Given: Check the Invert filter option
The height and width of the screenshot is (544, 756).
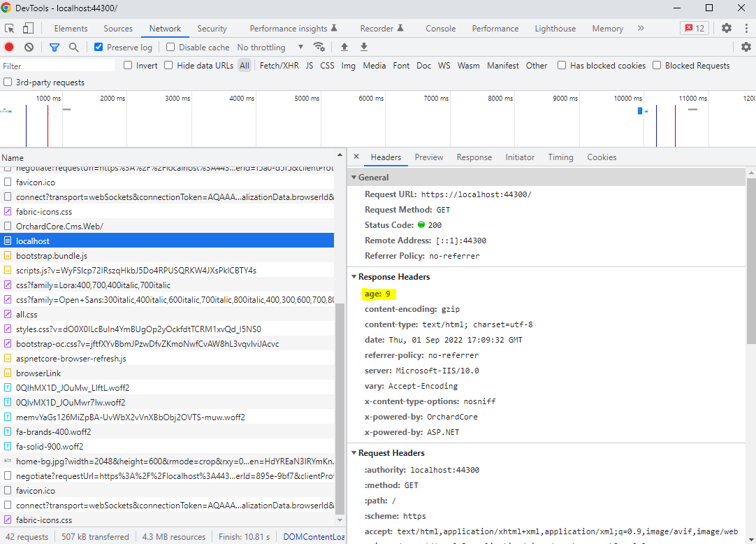Looking at the screenshot, I should tap(128, 65).
